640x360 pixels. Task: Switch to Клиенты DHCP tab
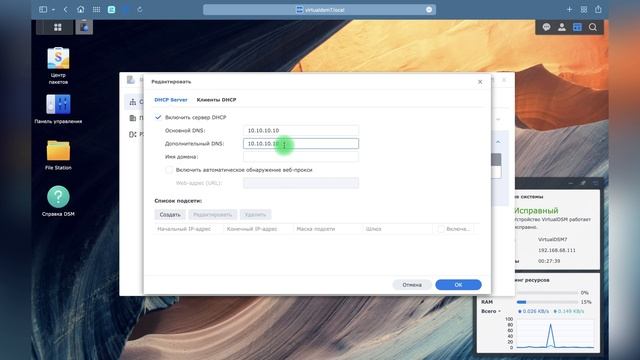pos(216,100)
